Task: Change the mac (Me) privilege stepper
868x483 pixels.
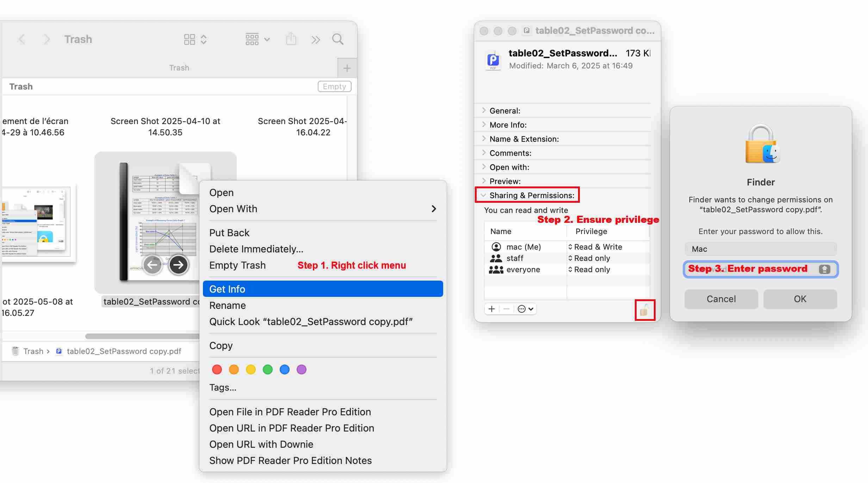Action: coord(570,247)
